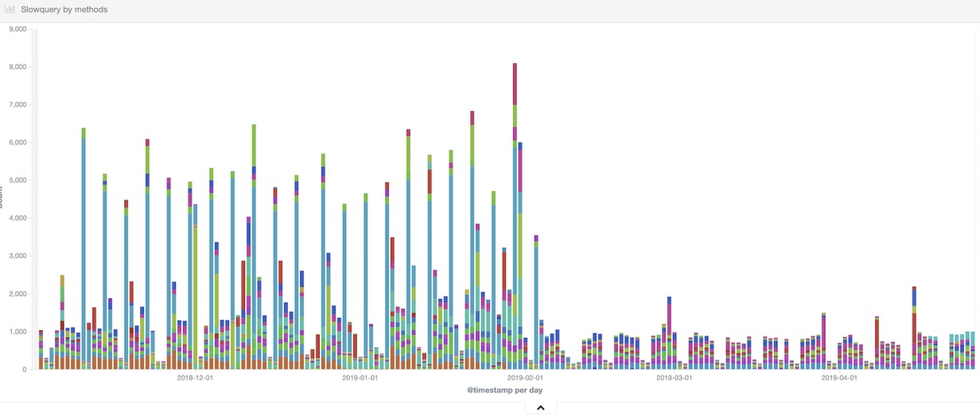Viewport: 980px width, 416px height.
Task: Click the 2019-01-01 date label
Action: point(360,378)
